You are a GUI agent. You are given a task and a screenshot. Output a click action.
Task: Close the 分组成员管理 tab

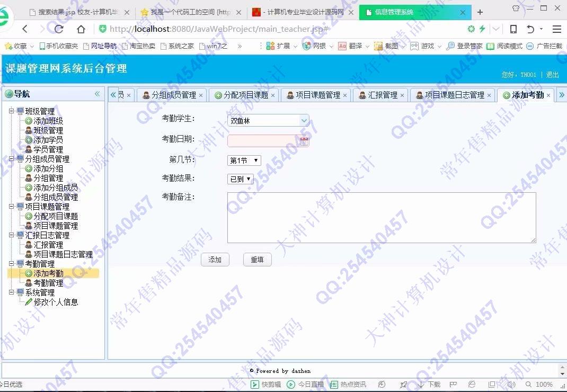pyautogui.click(x=201, y=95)
